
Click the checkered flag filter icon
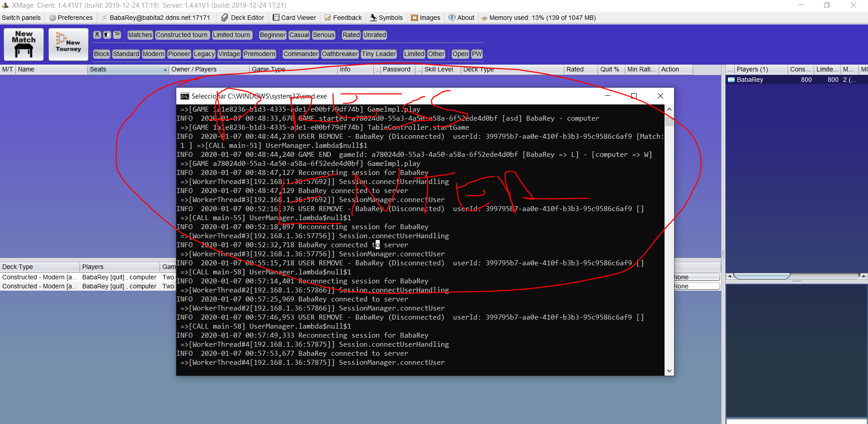point(117,35)
